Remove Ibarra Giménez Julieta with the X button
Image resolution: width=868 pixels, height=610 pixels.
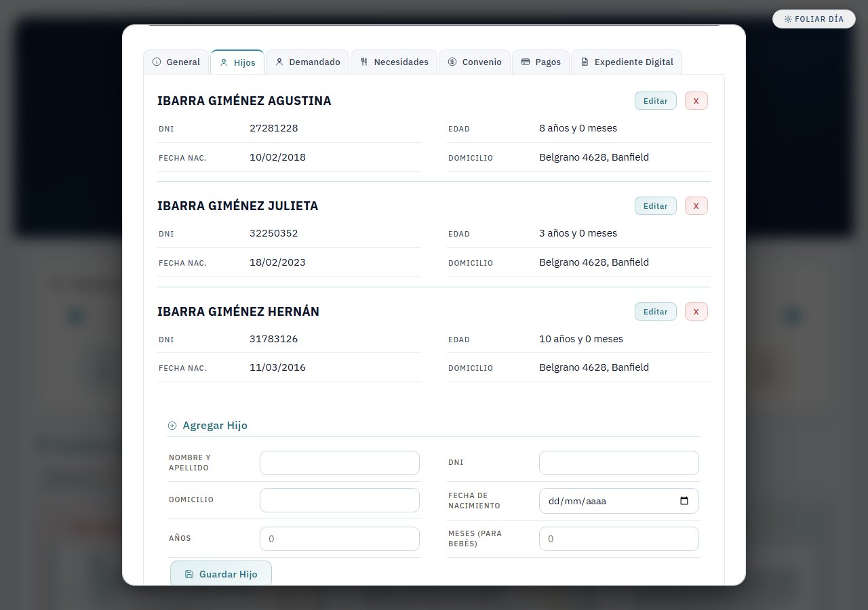[x=696, y=206]
